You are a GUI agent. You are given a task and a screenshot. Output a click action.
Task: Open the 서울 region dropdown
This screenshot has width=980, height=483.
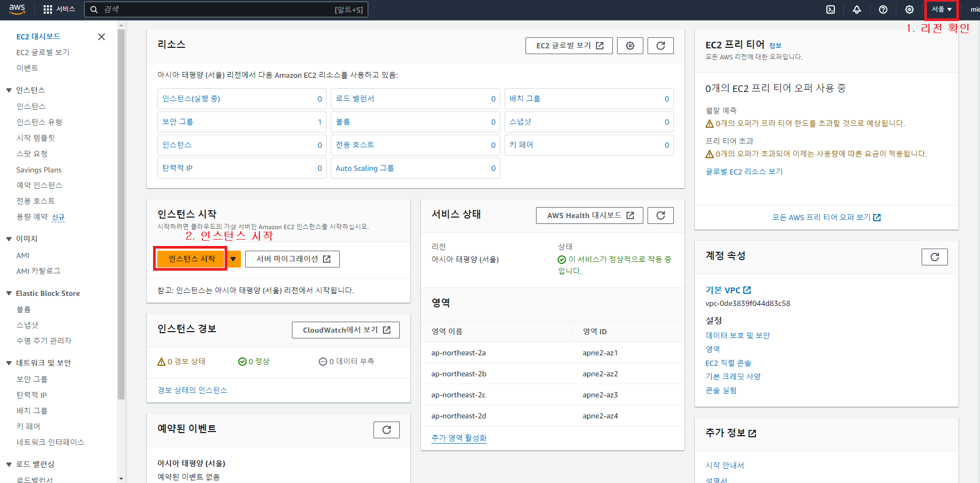(942, 9)
